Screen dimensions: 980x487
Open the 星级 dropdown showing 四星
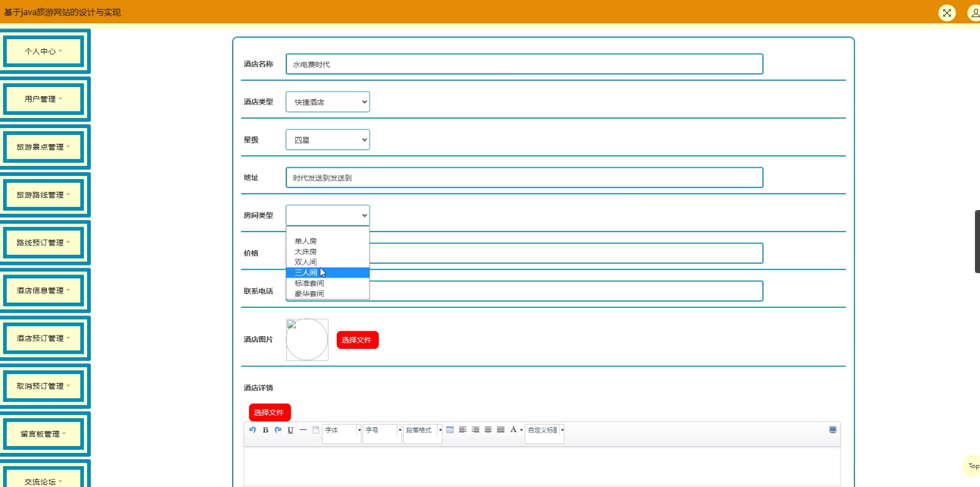coord(328,139)
